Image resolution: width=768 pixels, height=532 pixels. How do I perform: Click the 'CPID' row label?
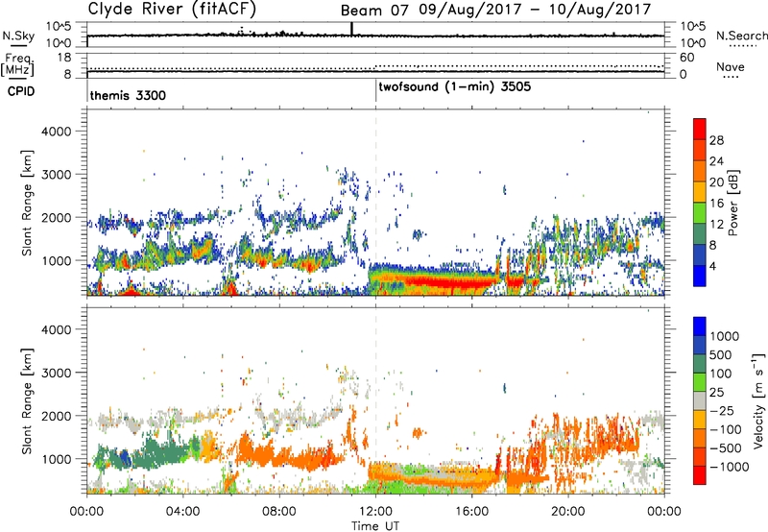(21, 91)
